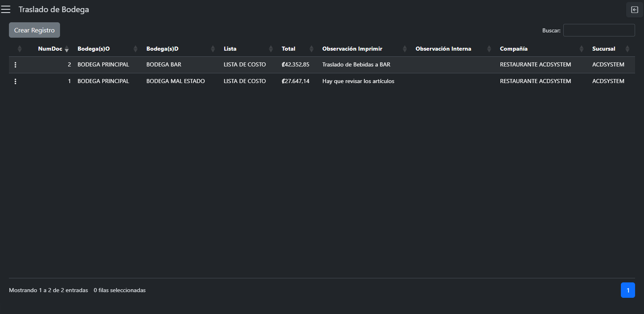Sort by Bodega(s)O column arrows
This screenshot has height=314, width=644.
pyautogui.click(x=135, y=49)
